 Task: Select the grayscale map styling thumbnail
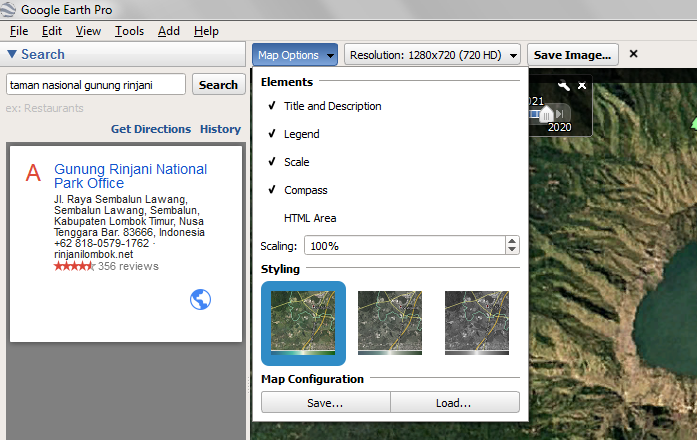click(477, 323)
